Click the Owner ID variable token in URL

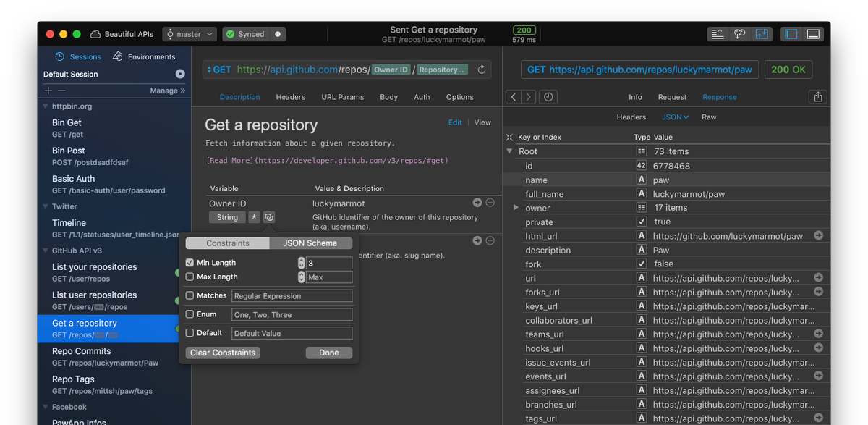(x=391, y=70)
